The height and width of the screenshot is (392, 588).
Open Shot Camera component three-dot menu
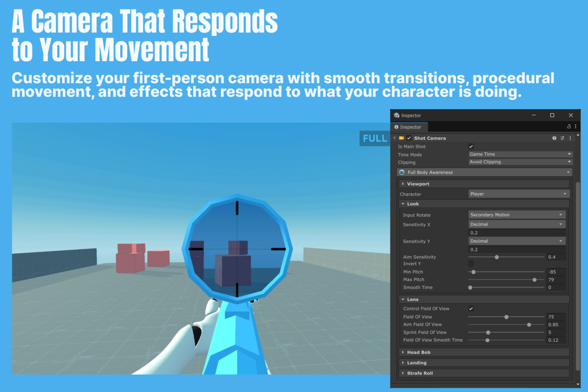click(x=570, y=138)
